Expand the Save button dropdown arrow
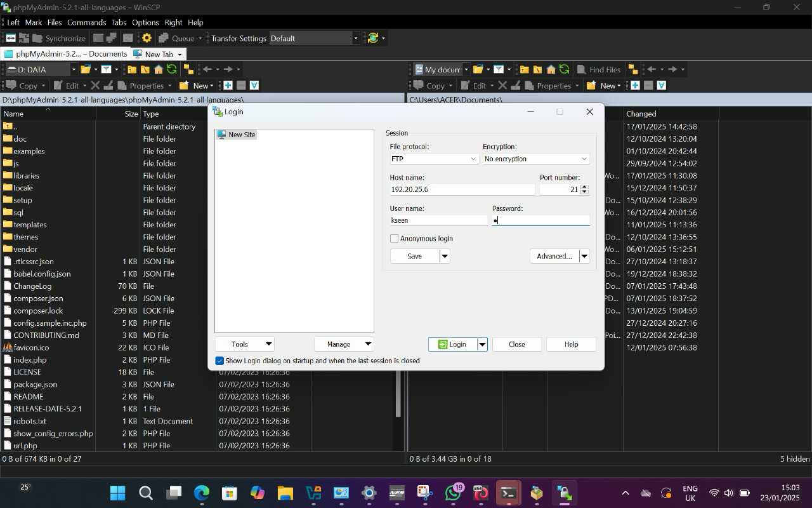The width and height of the screenshot is (812, 508). click(x=445, y=256)
